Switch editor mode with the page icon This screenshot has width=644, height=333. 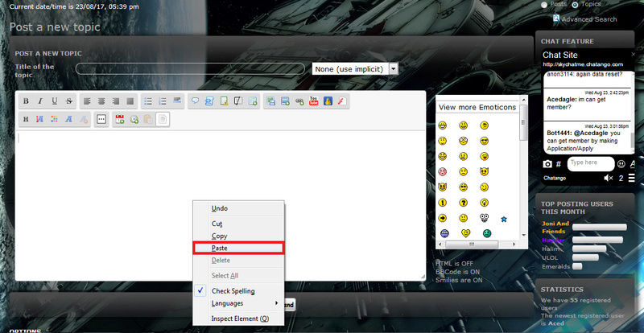tap(163, 119)
